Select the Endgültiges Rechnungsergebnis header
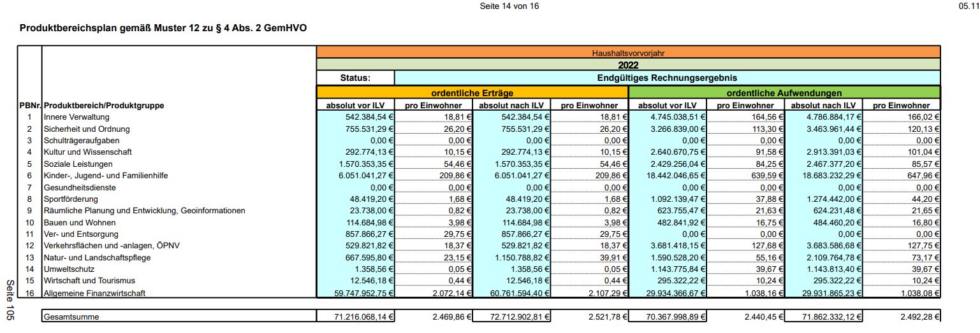This screenshot has height=333, width=980. (667, 78)
